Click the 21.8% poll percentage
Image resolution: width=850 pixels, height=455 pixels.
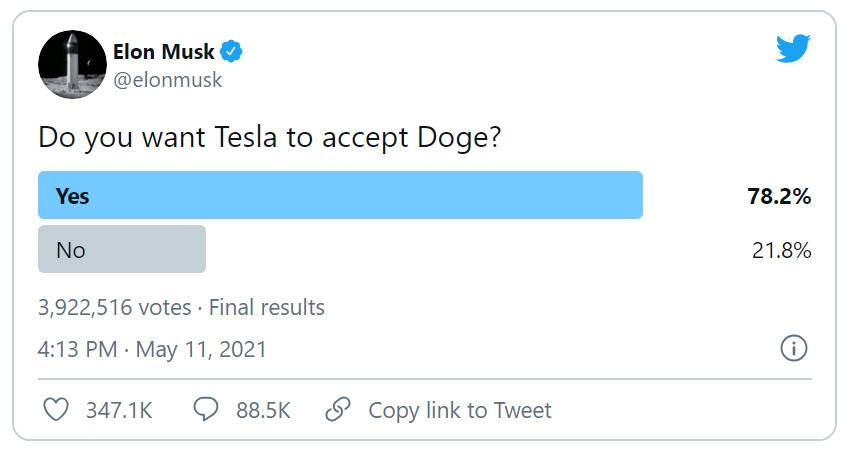click(781, 250)
